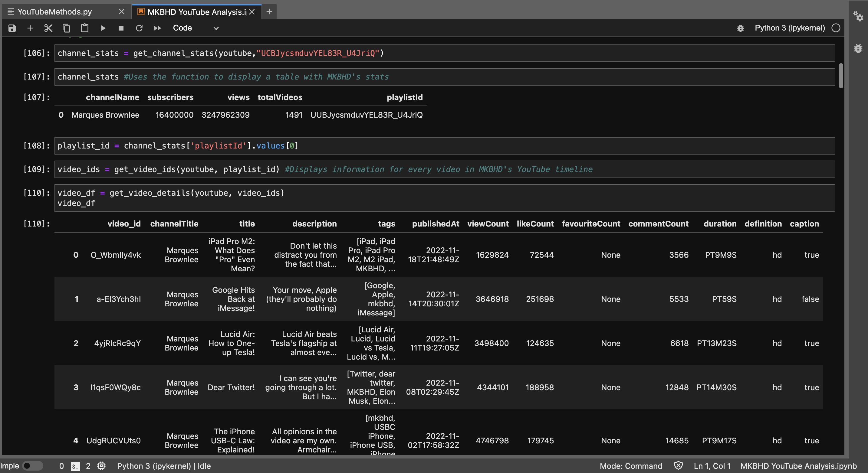Run the selected cell with the play icon
Image resolution: width=868 pixels, height=473 pixels.
(103, 28)
